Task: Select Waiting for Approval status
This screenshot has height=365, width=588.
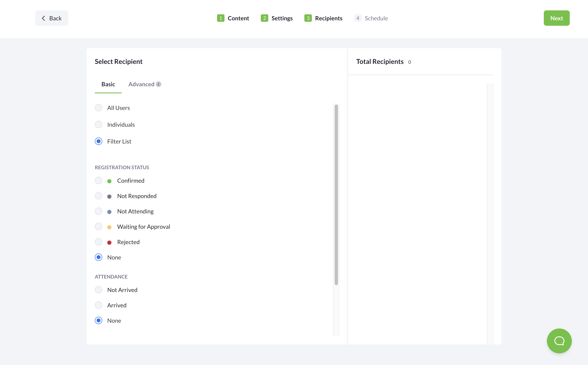Action: pos(99,226)
